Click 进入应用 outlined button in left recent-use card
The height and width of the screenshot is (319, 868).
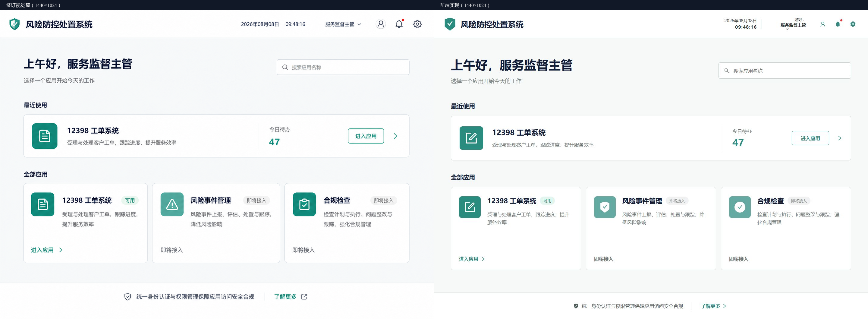click(x=366, y=136)
